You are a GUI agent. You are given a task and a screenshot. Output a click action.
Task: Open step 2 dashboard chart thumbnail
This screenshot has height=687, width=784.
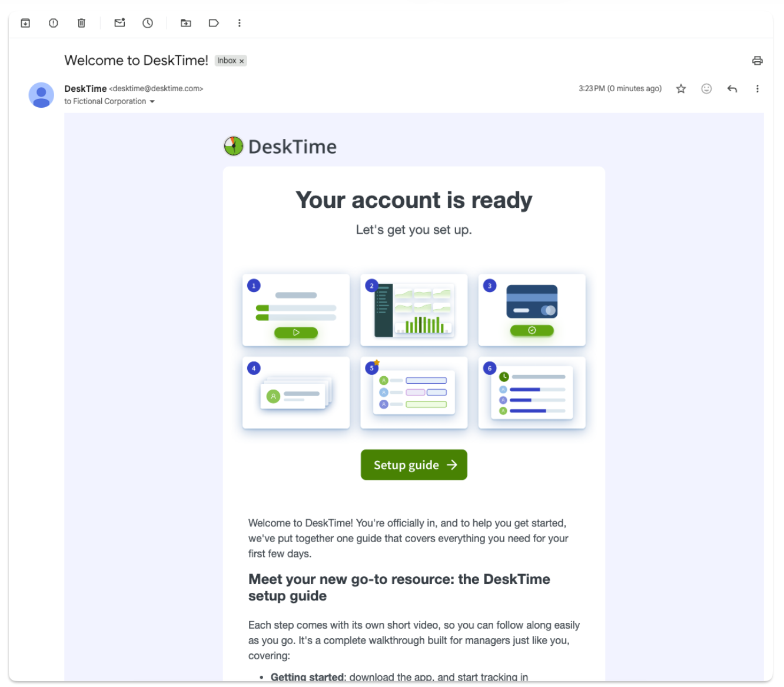[414, 310]
